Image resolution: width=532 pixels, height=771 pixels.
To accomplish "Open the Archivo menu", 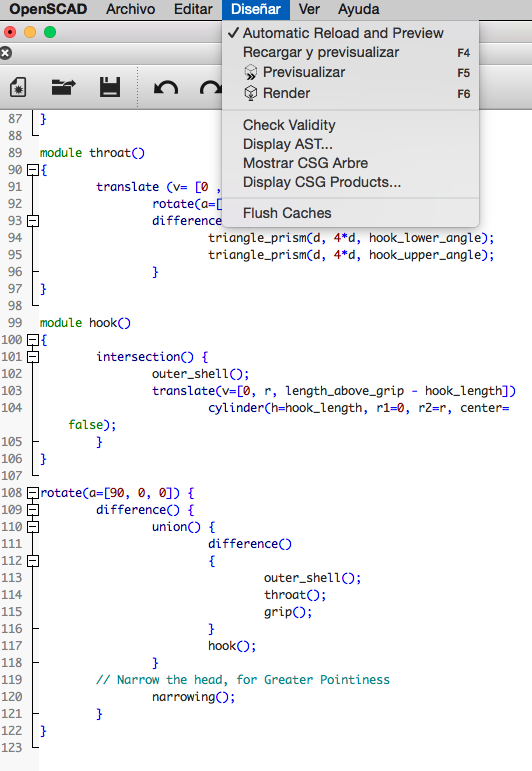I will (130, 9).
